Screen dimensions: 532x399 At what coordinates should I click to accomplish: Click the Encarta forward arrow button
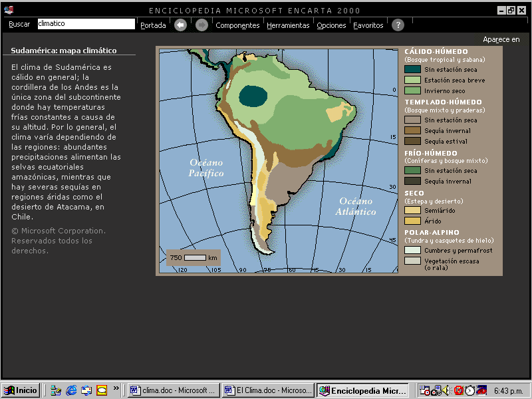[x=201, y=25]
